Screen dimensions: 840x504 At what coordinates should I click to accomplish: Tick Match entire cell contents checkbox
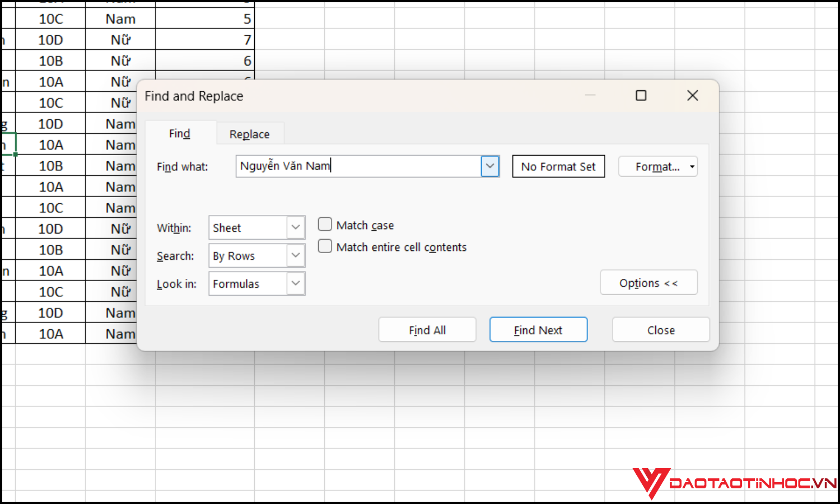(325, 246)
